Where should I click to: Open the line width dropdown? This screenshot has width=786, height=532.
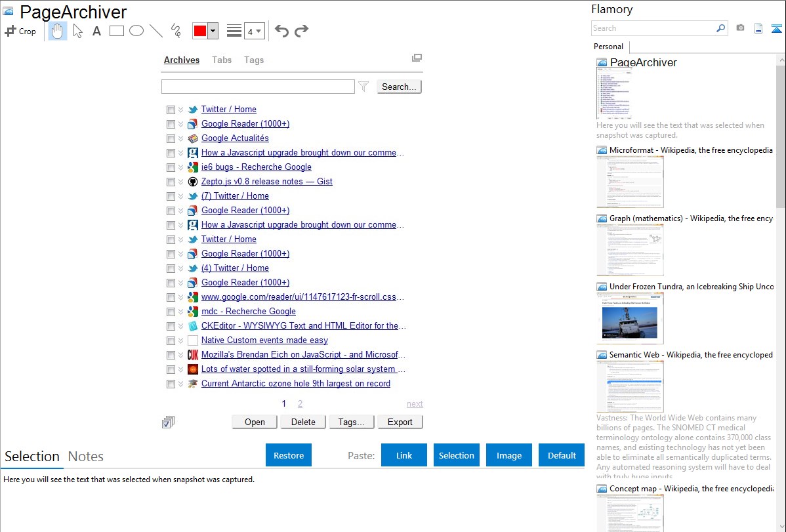click(254, 31)
